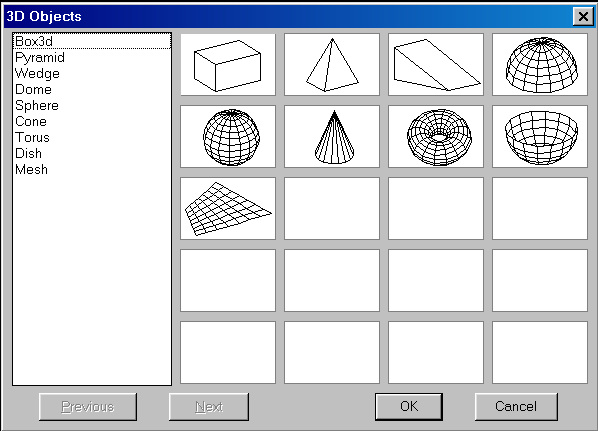Image resolution: width=598 pixels, height=431 pixels.
Task: Choose the pyramid wireframe thumbnail
Action: pos(332,64)
